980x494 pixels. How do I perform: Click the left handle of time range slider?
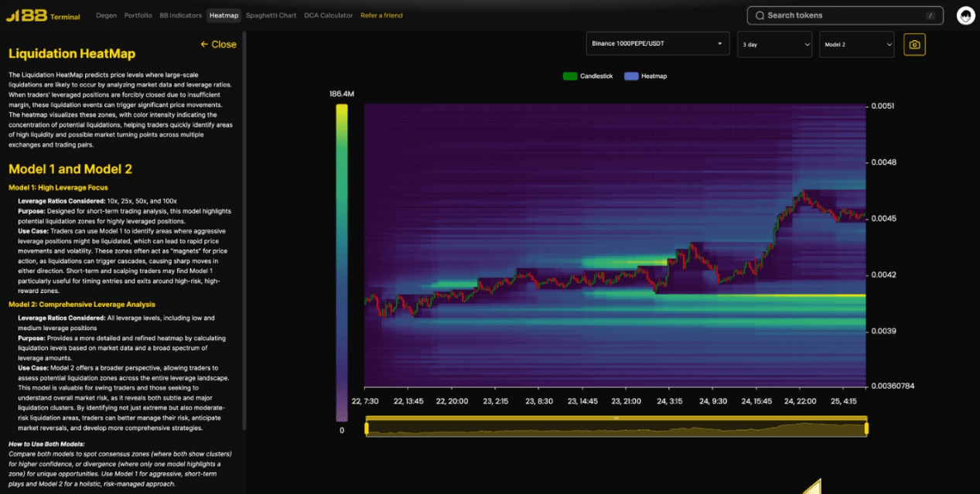pos(367,428)
